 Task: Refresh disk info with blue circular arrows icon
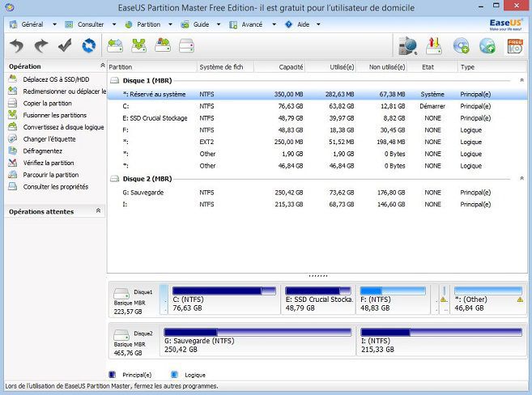(89, 45)
